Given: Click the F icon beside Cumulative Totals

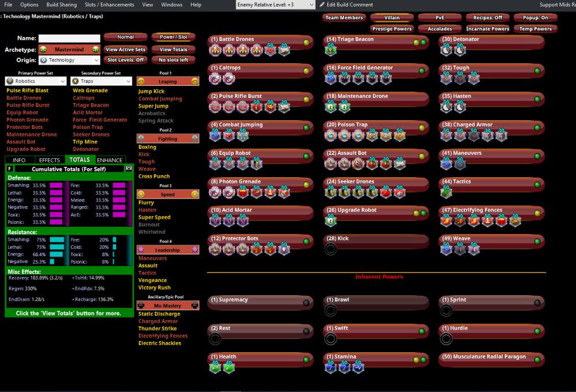Looking at the screenshot, I should tap(10, 169).
